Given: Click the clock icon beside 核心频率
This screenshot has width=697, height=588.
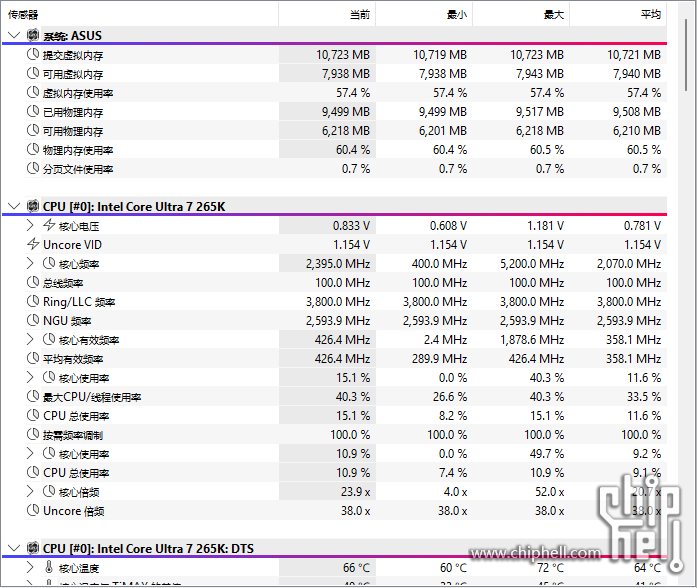Looking at the screenshot, I should (x=49, y=263).
